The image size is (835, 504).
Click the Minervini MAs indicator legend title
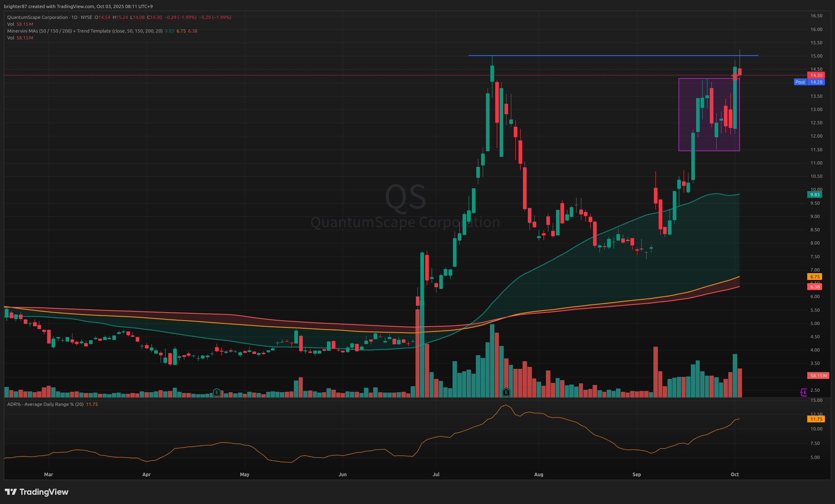click(85, 31)
